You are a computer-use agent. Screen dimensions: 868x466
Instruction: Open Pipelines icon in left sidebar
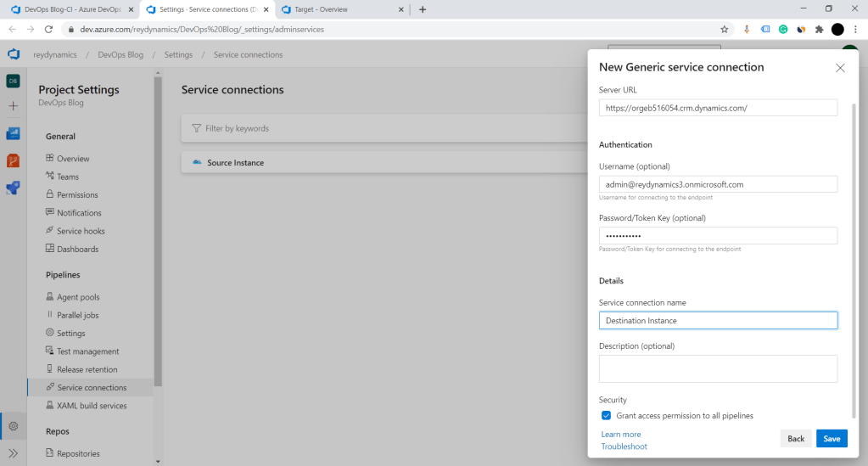click(14, 188)
